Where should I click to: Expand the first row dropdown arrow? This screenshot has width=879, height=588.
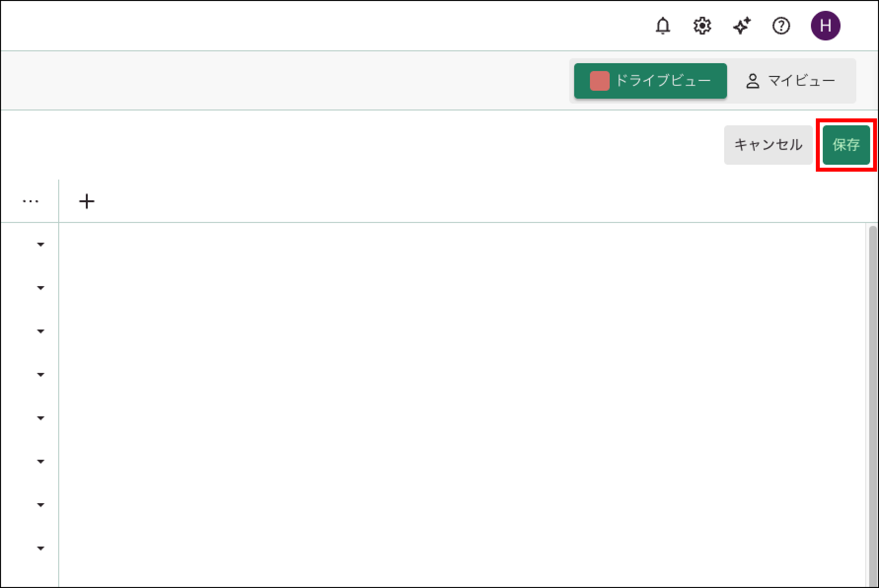[x=41, y=244]
